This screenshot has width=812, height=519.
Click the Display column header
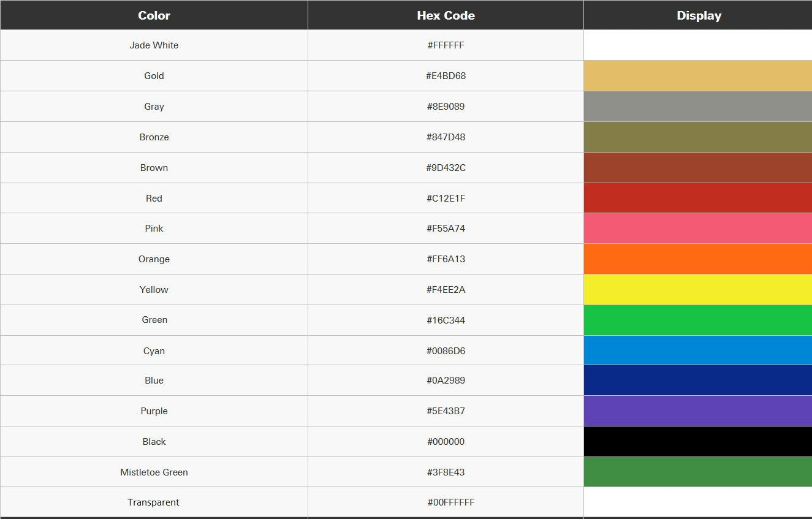tap(699, 15)
